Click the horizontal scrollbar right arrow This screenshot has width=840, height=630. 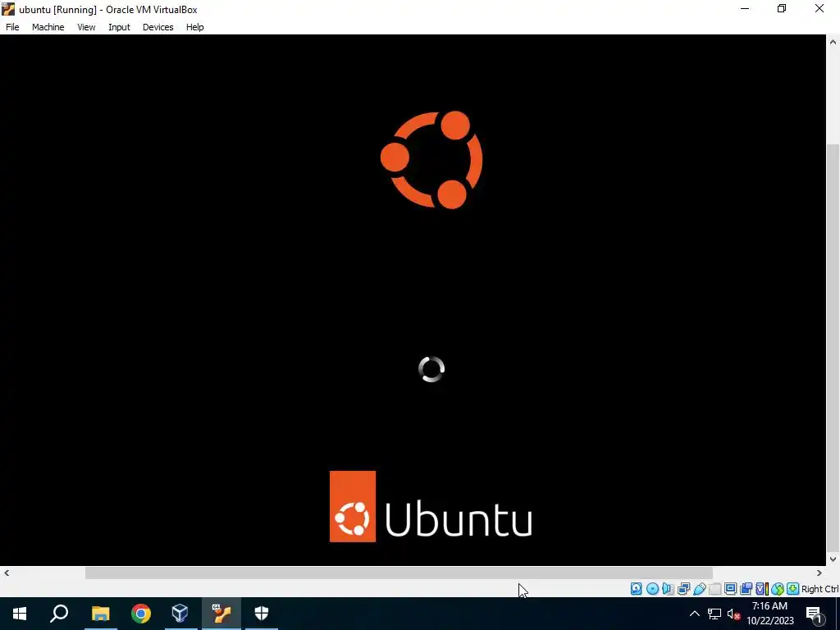click(x=819, y=573)
